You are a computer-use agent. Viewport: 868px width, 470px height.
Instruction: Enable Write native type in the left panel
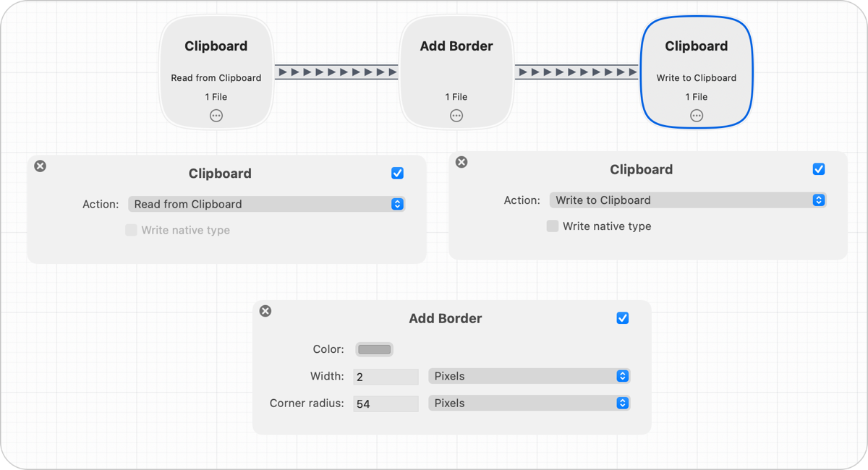pos(131,230)
